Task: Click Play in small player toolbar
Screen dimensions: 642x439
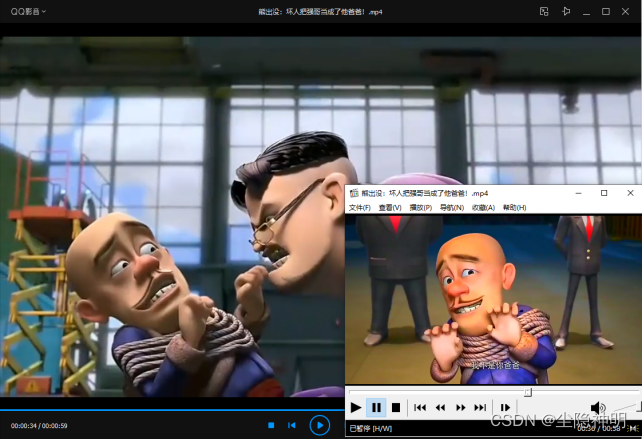Action: click(x=356, y=407)
